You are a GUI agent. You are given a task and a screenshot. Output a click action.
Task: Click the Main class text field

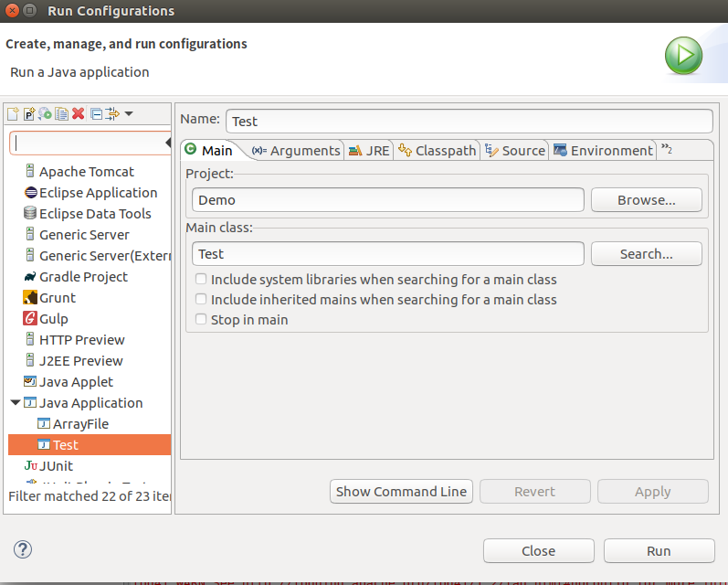388,254
